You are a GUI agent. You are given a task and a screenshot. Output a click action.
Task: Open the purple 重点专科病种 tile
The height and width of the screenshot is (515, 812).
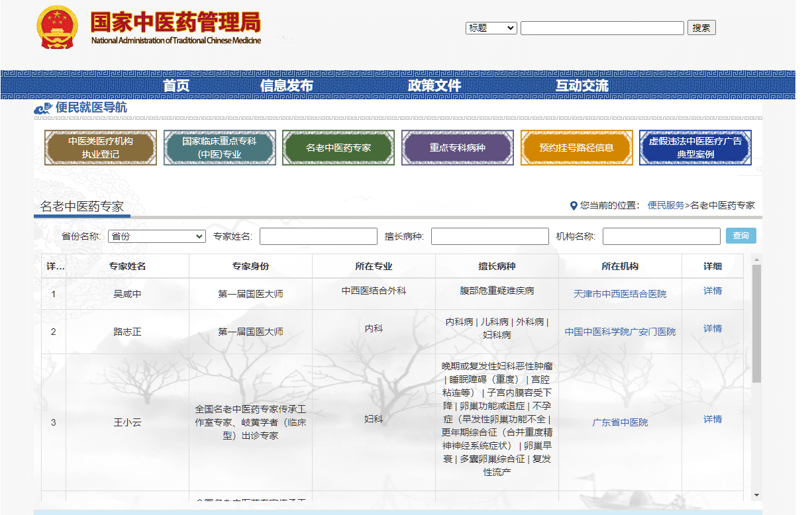(x=457, y=148)
